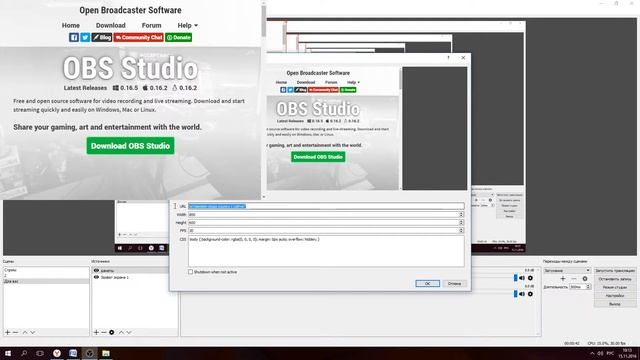640x360 pixels.
Task: Move the scene down with the arrow icon
Action: pos(33,332)
